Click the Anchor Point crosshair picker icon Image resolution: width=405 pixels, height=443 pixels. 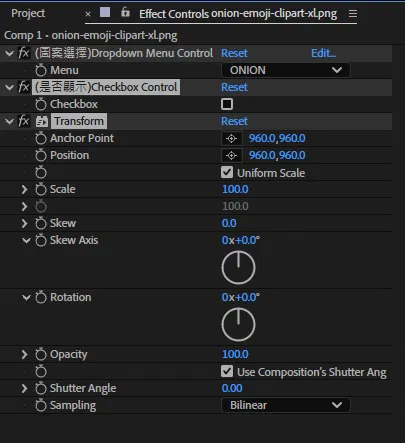(232, 138)
